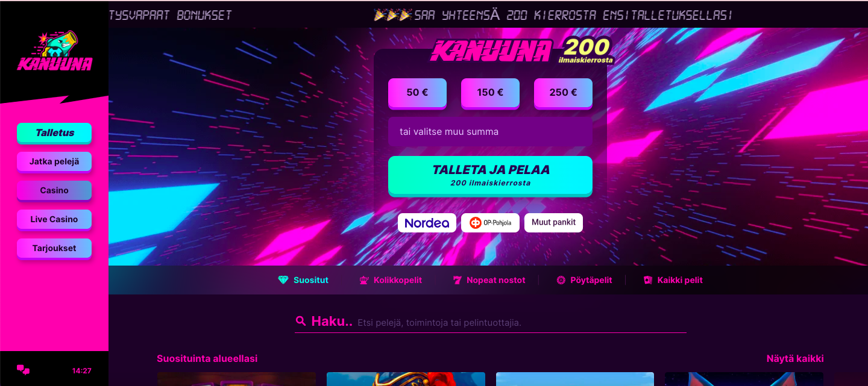This screenshot has height=386, width=868.
Task: Click the crown icon for Kolikkopelit
Action: point(363,280)
